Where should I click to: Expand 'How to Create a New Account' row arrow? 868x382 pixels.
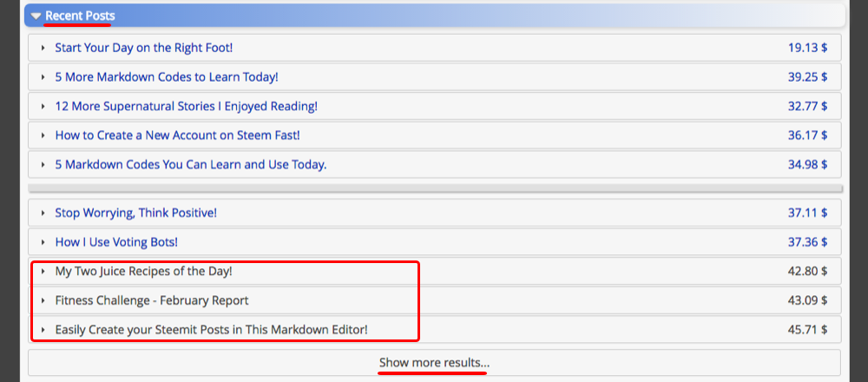click(x=43, y=135)
